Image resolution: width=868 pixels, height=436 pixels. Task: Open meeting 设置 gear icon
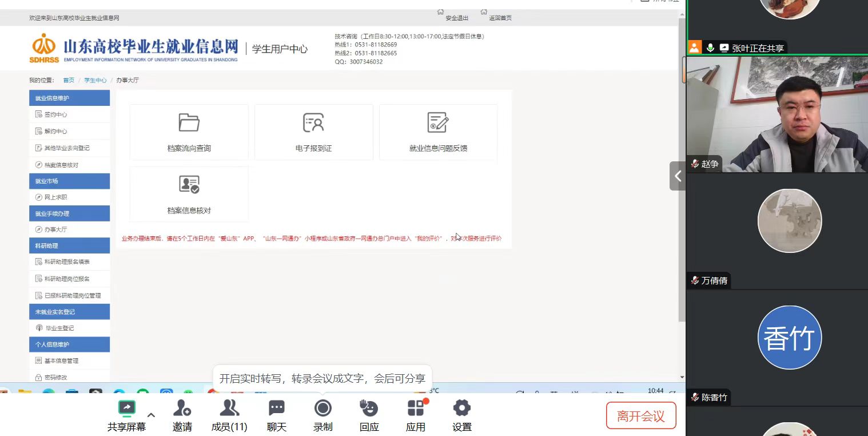461,408
